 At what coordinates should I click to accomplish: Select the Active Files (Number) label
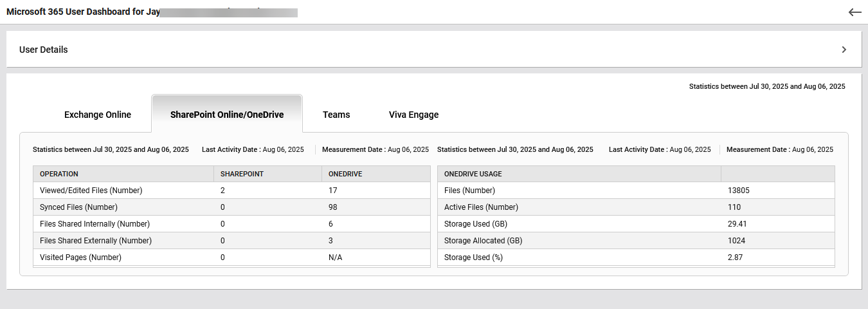tap(481, 207)
